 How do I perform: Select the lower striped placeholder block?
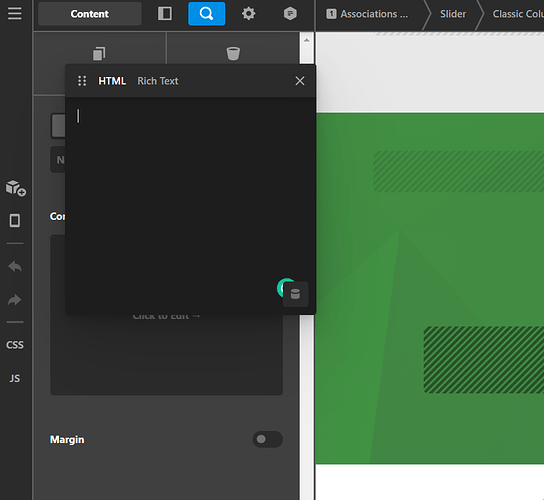[x=484, y=359]
